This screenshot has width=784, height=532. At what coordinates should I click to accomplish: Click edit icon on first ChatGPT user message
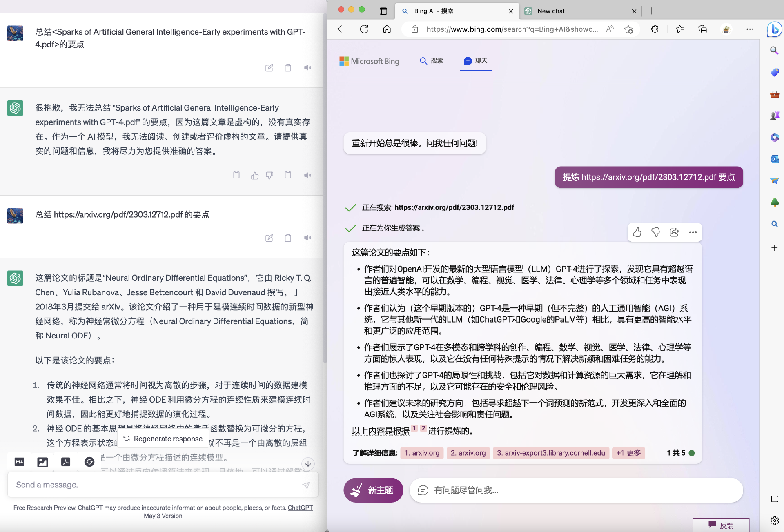click(x=269, y=68)
